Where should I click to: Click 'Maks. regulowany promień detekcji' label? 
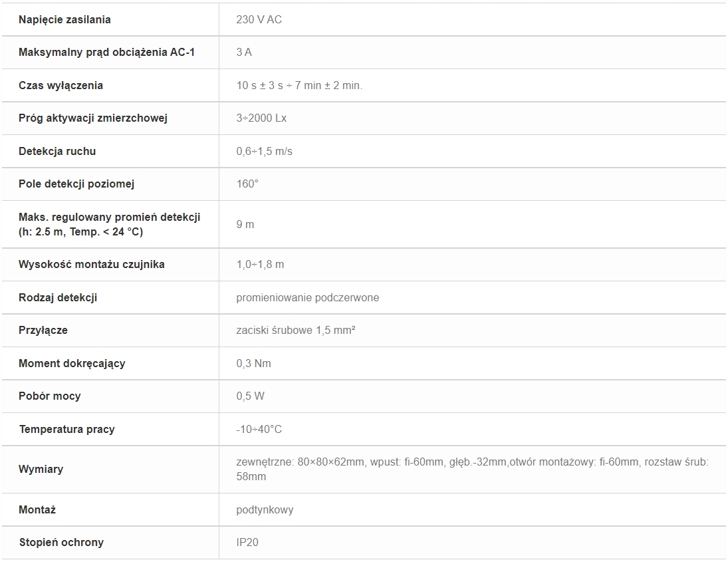click(110, 217)
